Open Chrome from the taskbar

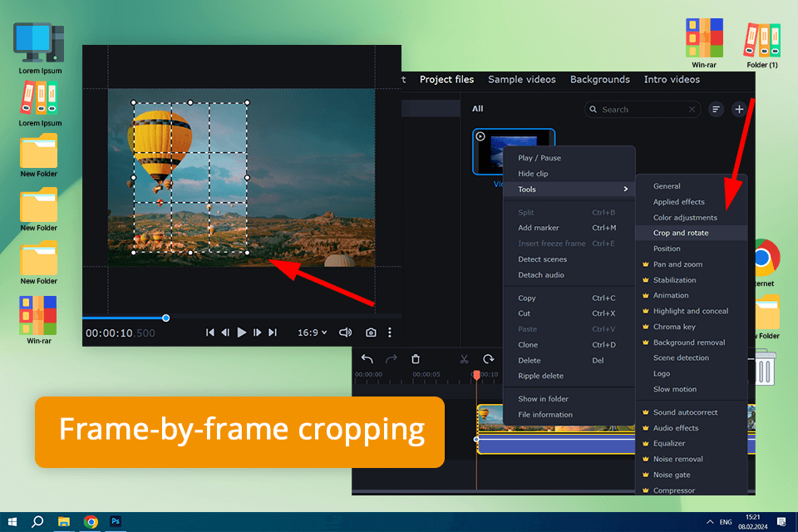click(x=91, y=522)
